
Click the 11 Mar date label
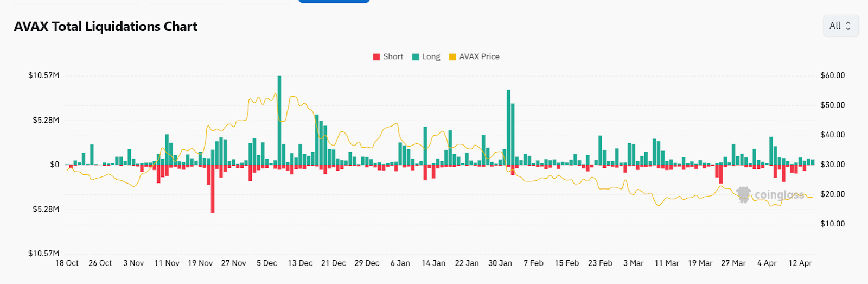point(667,263)
